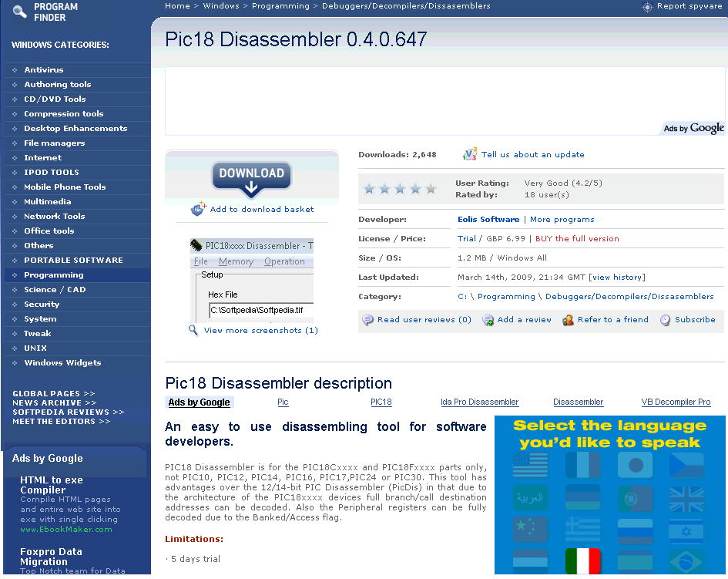728x579 pixels.
Task: Click the Italian flag in language ad
Action: coord(582,560)
